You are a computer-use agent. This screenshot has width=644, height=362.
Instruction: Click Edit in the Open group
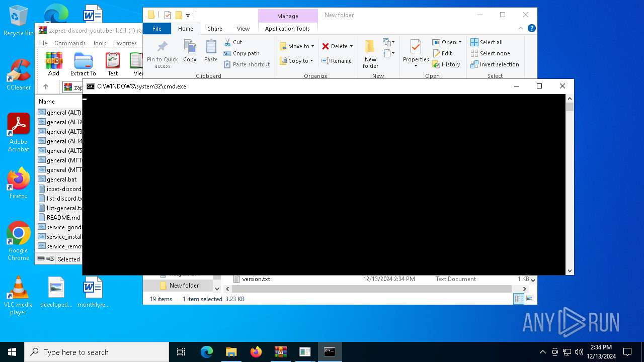pyautogui.click(x=442, y=53)
